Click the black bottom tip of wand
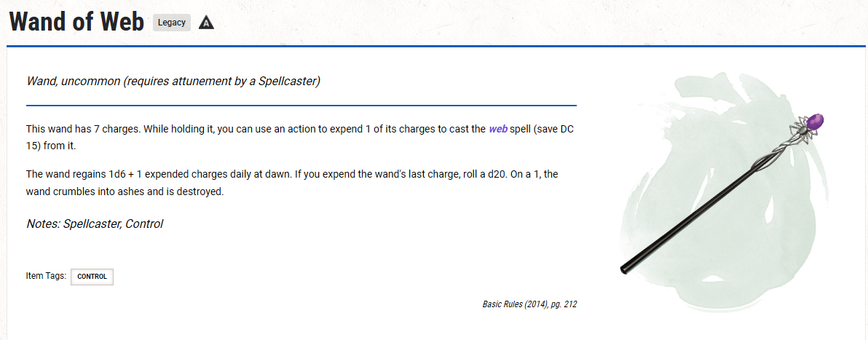Viewport: 868px width, 340px height. tap(625, 269)
